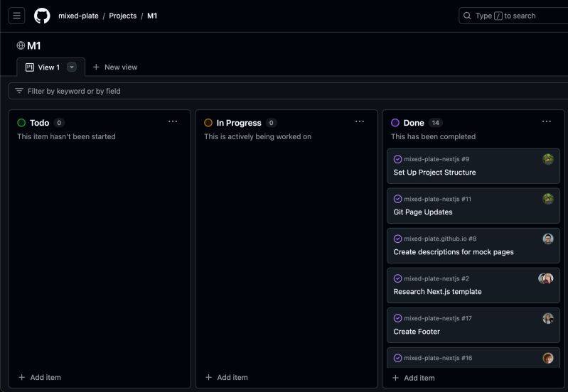The width and height of the screenshot is (568, 392).
Task: Click assignee avatar on Set Up Project Structure
Action: tap(548, 159)
